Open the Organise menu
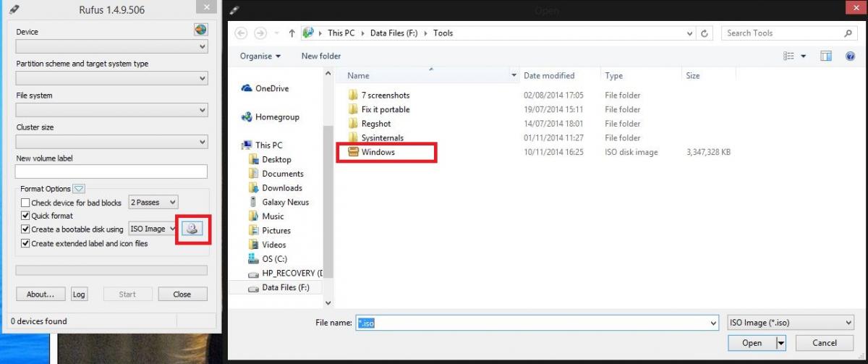 tap(260, 56)
